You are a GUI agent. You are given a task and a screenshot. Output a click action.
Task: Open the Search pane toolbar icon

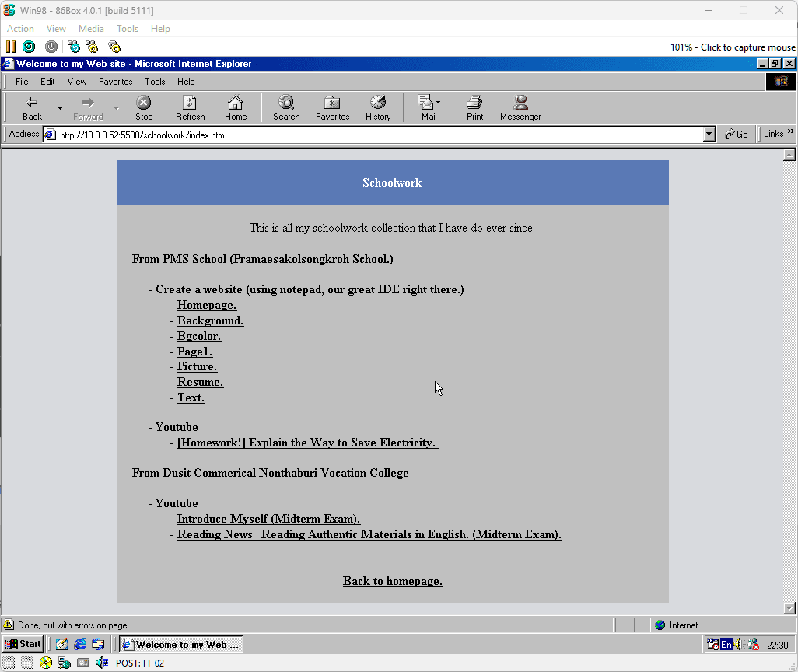(286, 107)
